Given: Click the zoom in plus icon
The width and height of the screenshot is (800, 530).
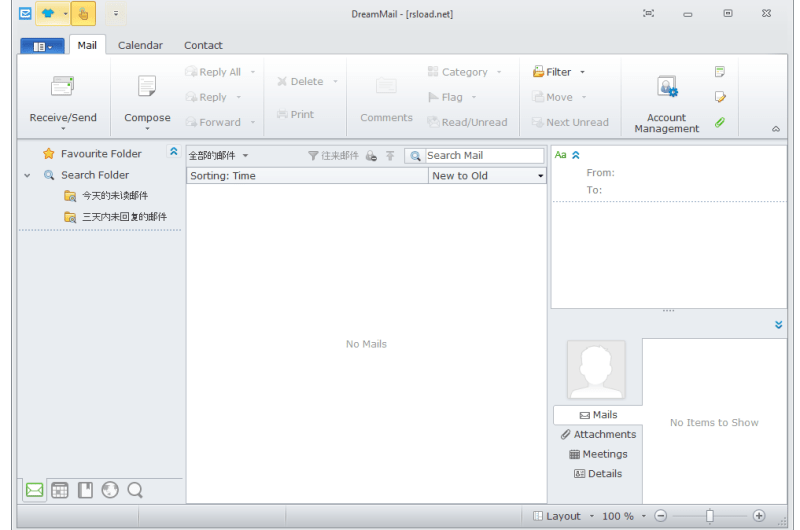Looking at the screenshot, I should point(759,516).
